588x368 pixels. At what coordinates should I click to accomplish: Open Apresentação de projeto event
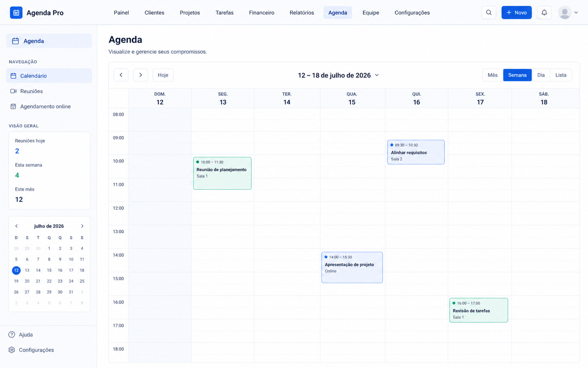pos(352,268)
